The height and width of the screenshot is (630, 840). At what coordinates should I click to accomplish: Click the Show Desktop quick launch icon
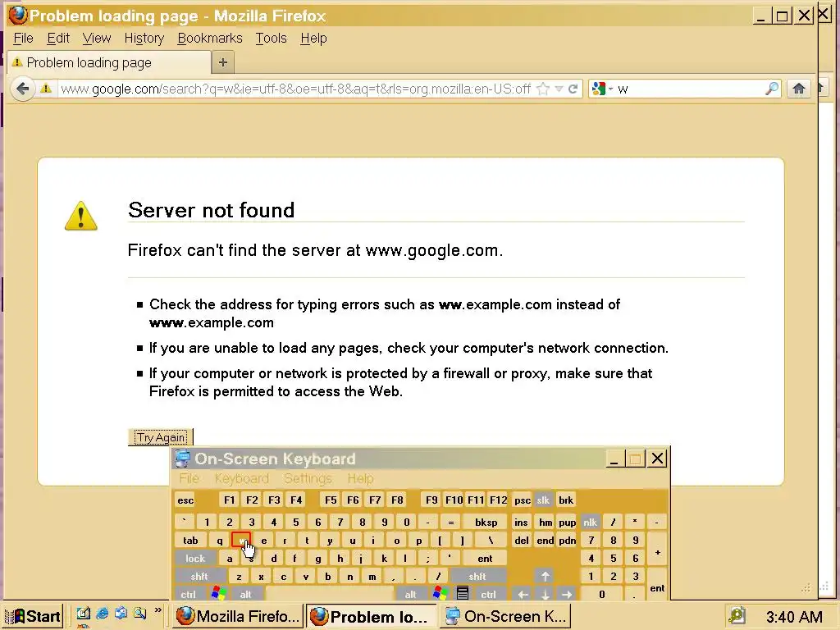pos(83,614)
